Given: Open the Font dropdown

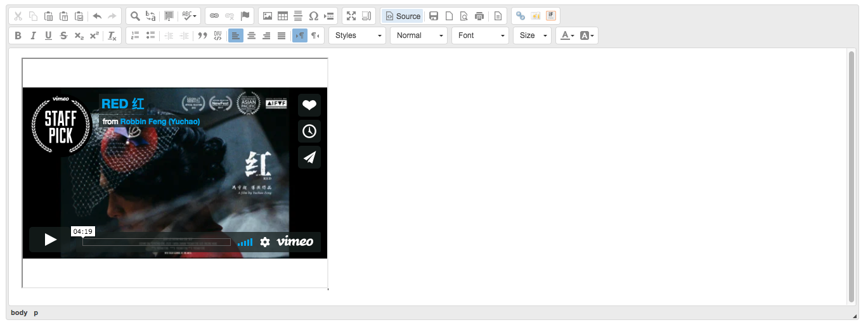Looking at the screenshot, I should coord(480,35).
